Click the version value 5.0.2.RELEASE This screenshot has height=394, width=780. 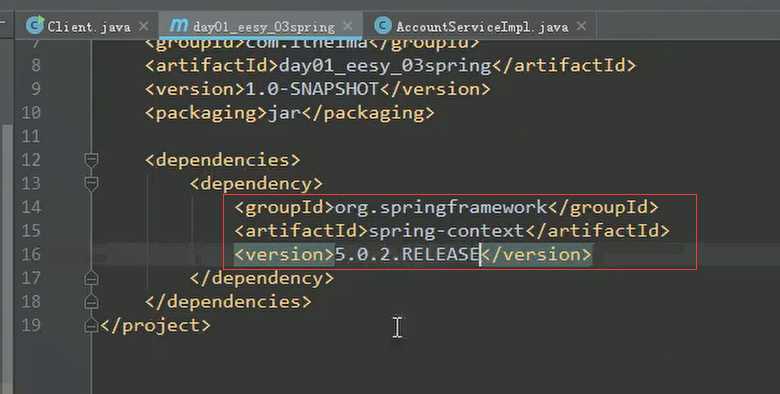[x=407, y=254]
